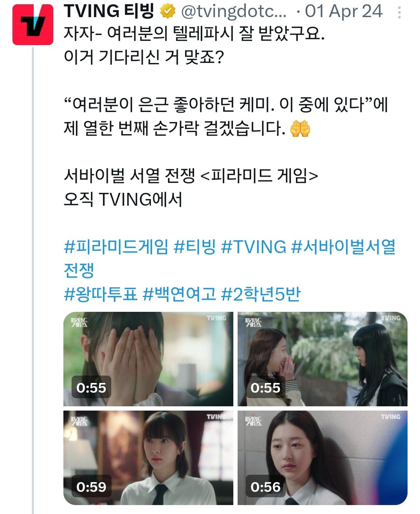Tap the gold verified badge
This screenshot has width=420, height=514.
click(x=168, y=12)
